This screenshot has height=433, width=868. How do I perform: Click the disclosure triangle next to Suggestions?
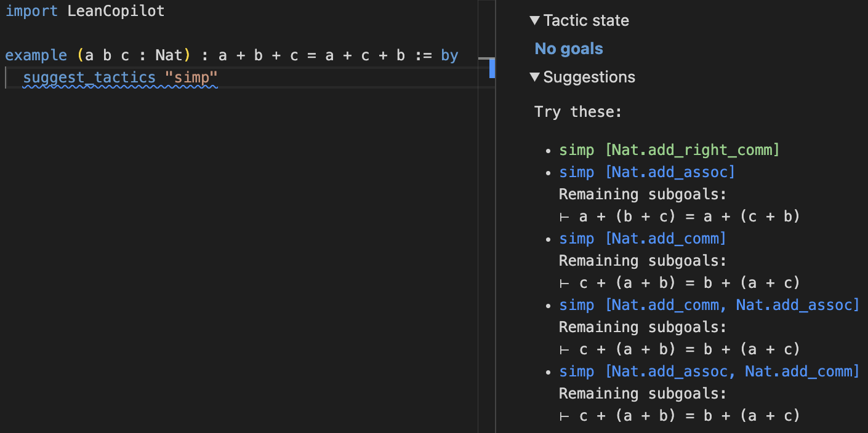coord(534,77)
